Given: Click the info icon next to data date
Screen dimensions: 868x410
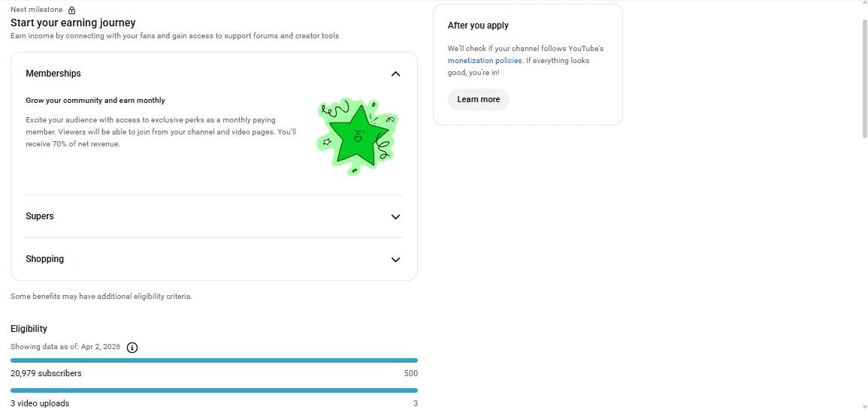Looking at the screenshot, I should 132,347.
